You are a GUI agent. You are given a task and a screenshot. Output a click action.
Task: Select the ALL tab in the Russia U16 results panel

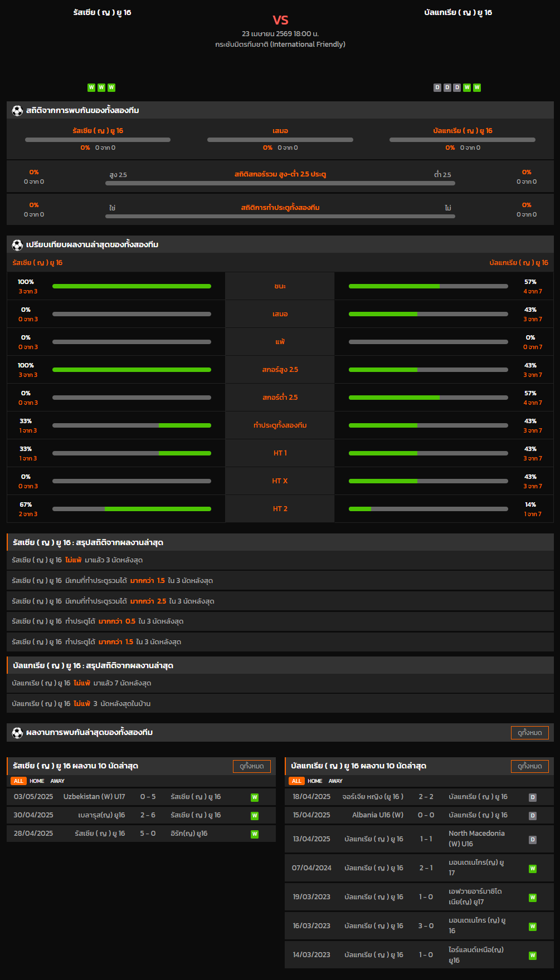coord(18,781)
